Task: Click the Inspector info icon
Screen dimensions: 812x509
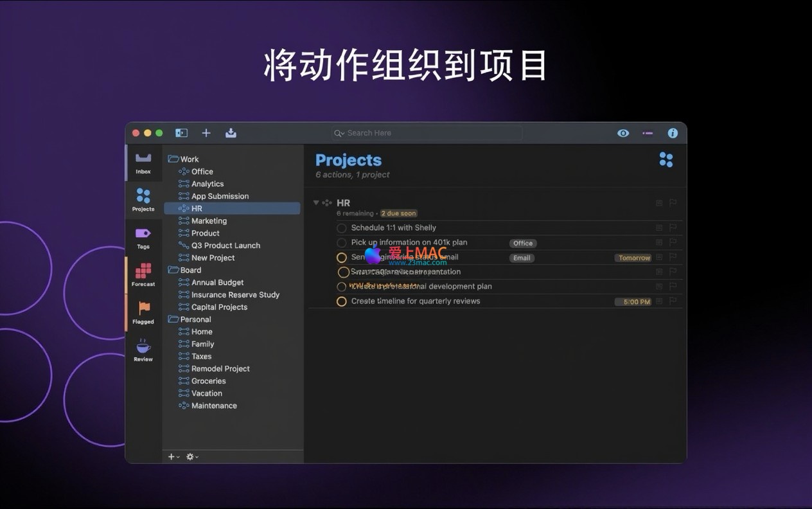Action: [673, 133]
